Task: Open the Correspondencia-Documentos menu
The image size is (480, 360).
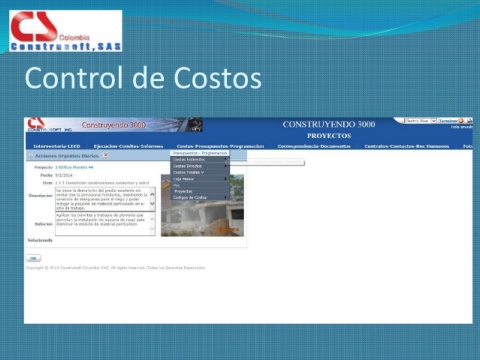Action: [x=314, y=146]
